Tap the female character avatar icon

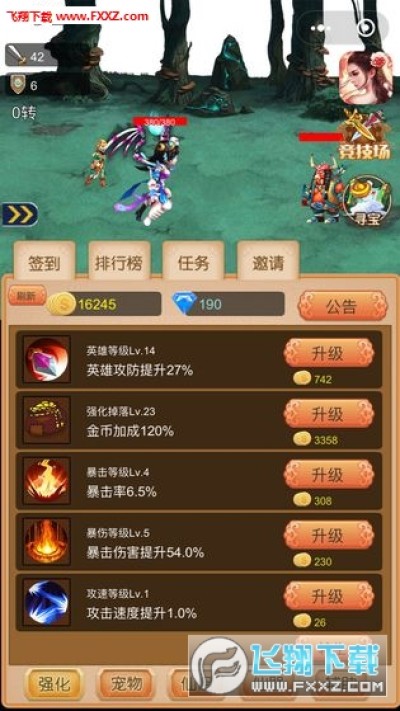366,78
